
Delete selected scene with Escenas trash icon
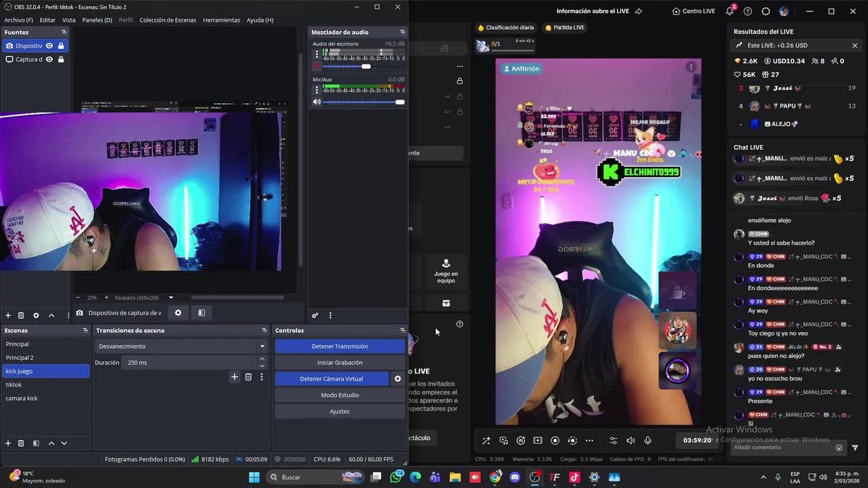click(x=21, y=443)
